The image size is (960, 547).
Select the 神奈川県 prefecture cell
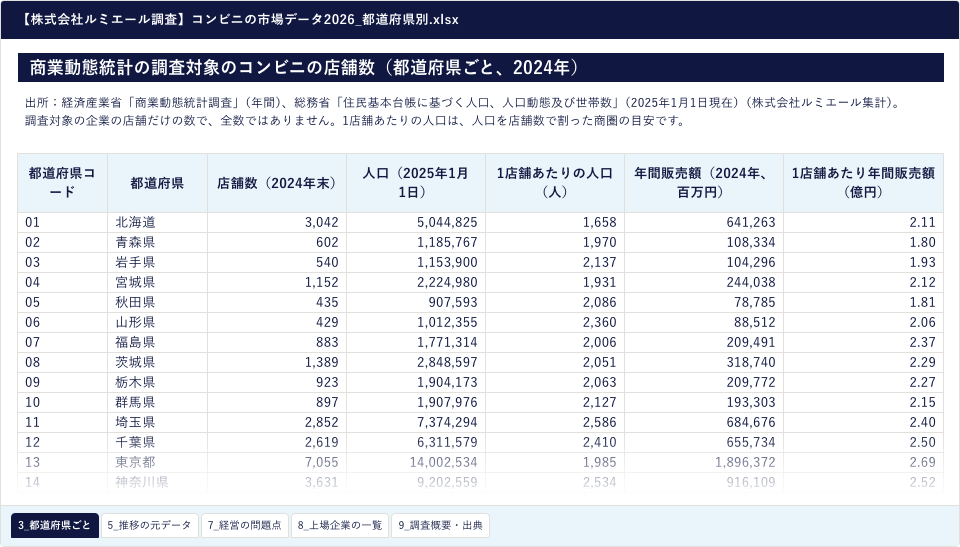coord(157,482)
